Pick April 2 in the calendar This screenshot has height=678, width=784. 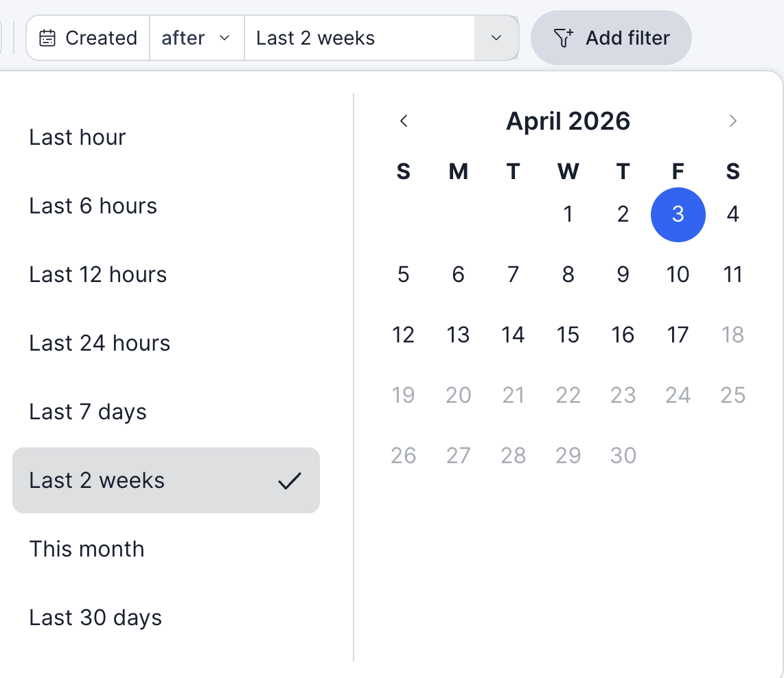[623, 214]
